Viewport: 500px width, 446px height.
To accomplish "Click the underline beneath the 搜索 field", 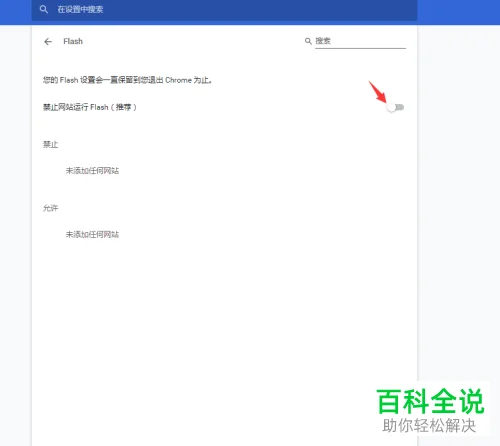I will 360,48.
